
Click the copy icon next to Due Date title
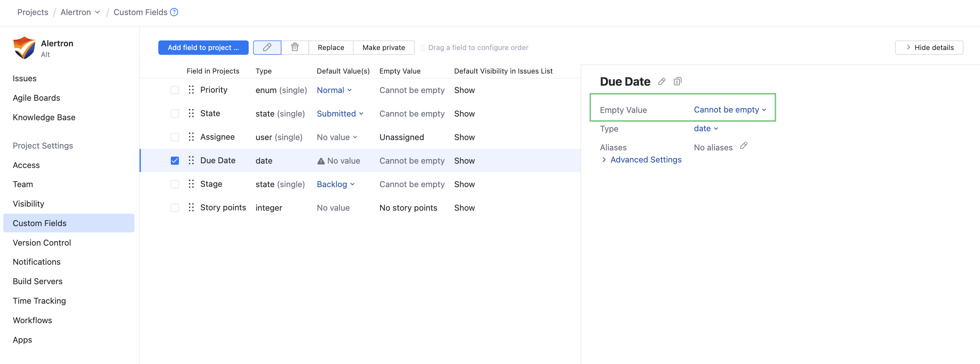(x=677, y=82)
